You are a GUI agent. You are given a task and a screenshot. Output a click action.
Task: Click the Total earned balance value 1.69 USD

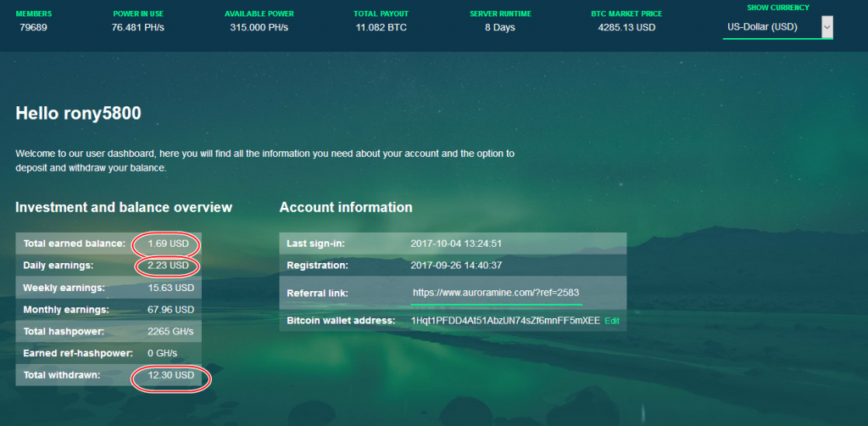[x=168, y=244]
